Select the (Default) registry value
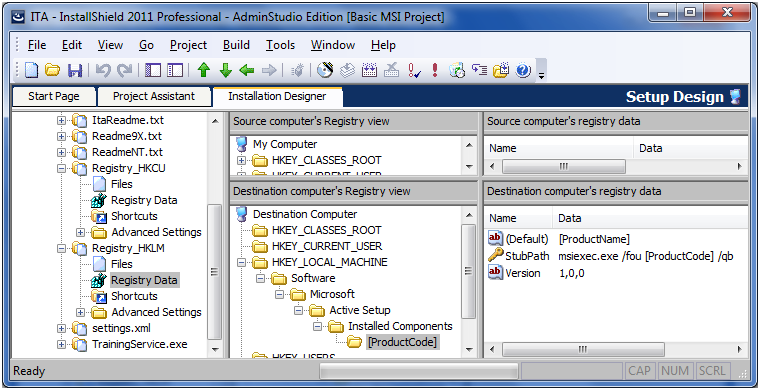The height and width of the screenshot is (390, 760). 526,239
